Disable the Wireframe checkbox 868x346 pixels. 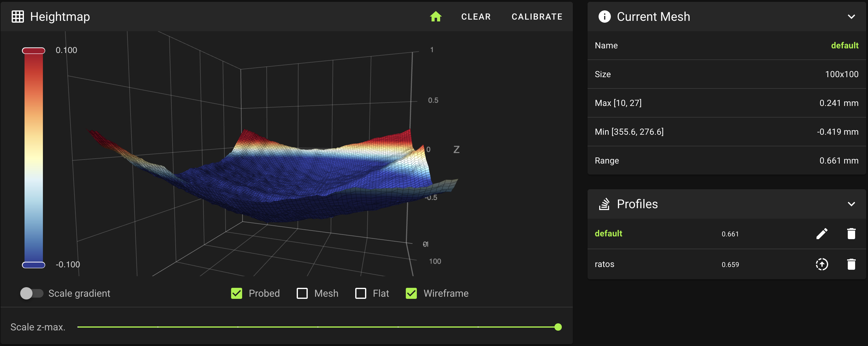[411, 293]
